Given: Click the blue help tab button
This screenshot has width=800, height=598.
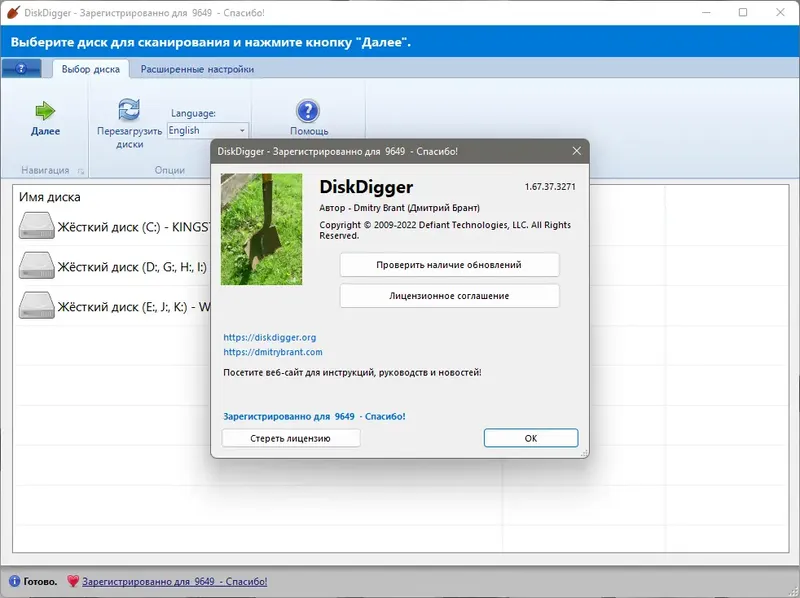Looking at the screenshot, I should [x=21, y=68].
